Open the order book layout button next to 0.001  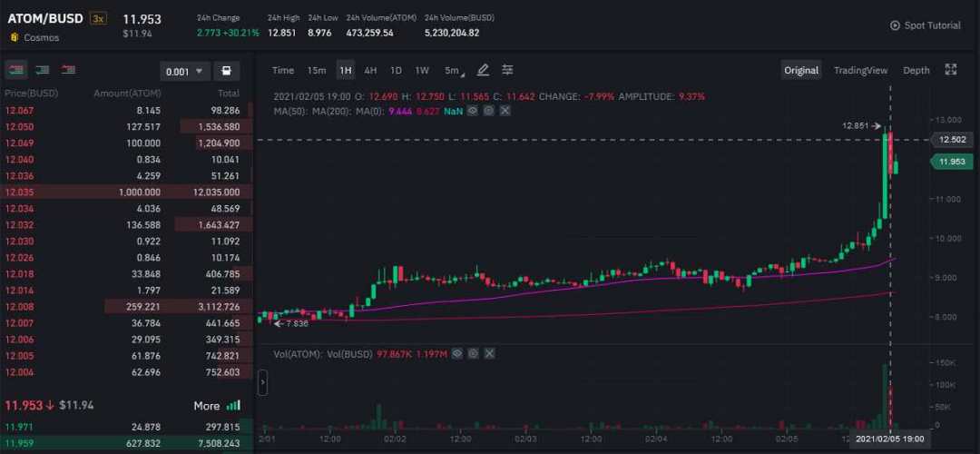tap(226, 71)
